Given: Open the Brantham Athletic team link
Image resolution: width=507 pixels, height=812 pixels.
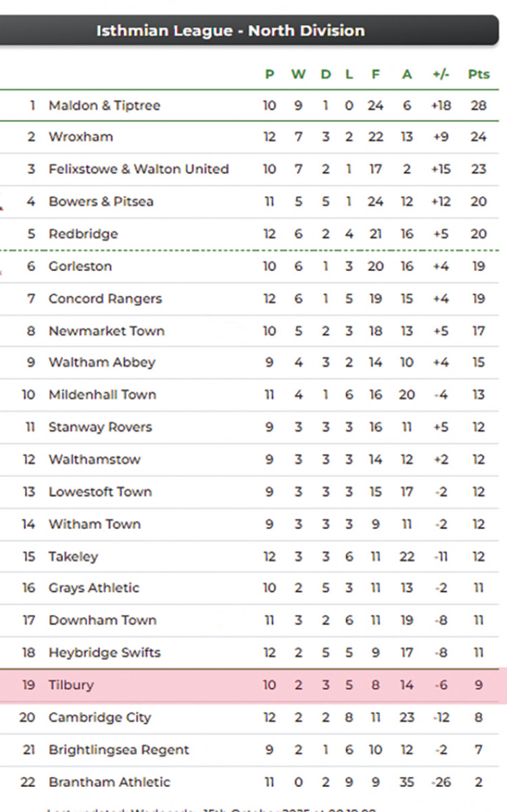Looking at the screenshot, I should 109,782.
